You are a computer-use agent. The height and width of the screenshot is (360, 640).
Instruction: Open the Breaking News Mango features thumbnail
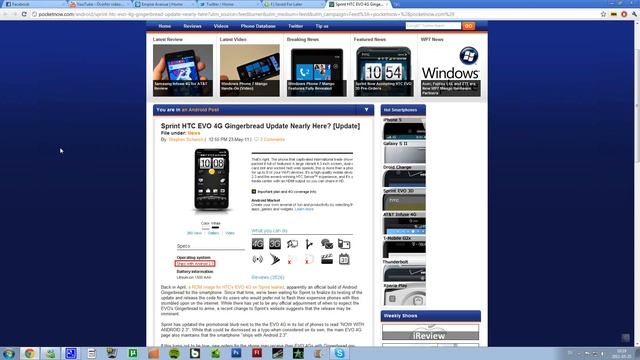pos(317,70)
